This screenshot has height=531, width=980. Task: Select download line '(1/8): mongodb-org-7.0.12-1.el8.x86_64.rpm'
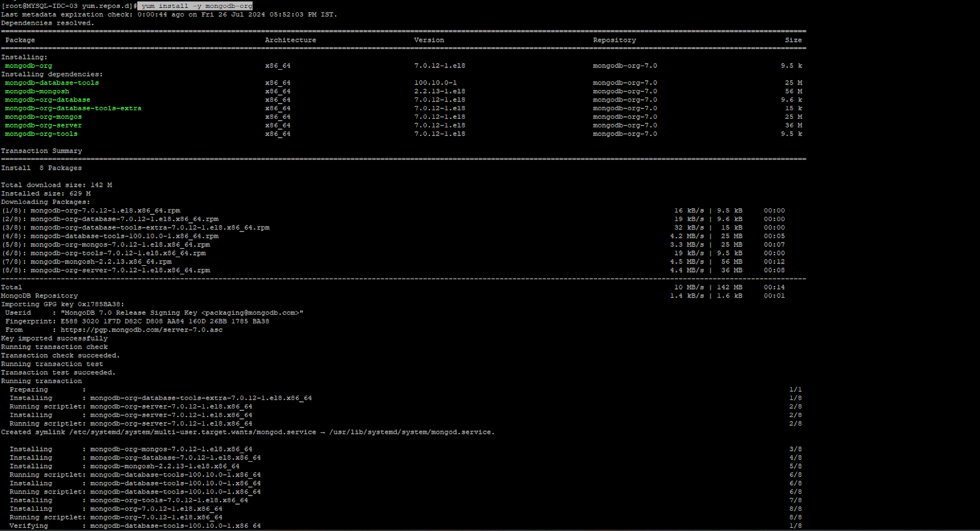point(91,211)
